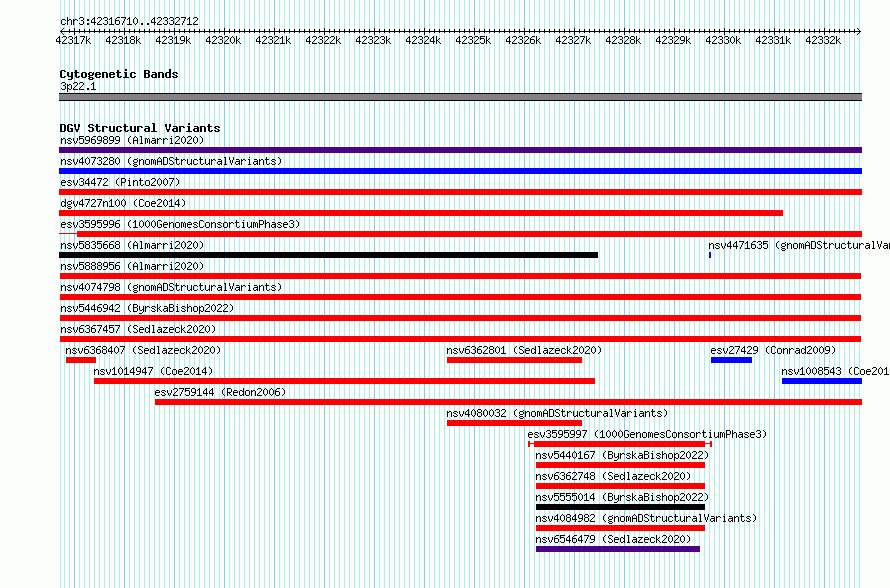This screenshot has width=890, height=588.
Task: Click the 42317k ruler tick label
Action: point(73,40)
